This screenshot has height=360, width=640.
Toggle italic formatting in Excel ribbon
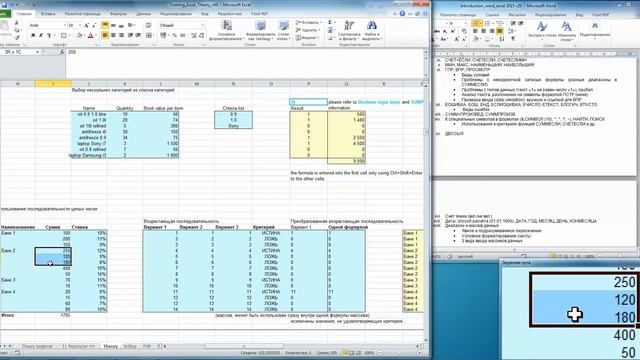pyautogui.click(x=40, y=36)
